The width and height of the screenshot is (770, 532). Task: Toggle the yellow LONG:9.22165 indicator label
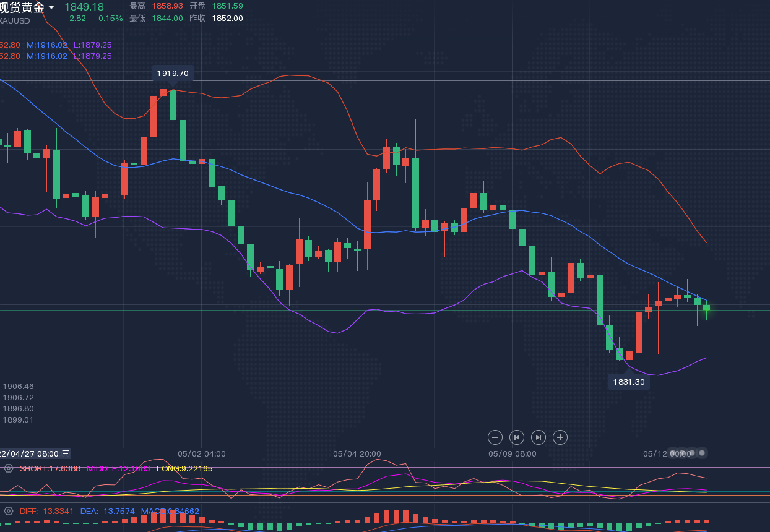pos(184,468)
